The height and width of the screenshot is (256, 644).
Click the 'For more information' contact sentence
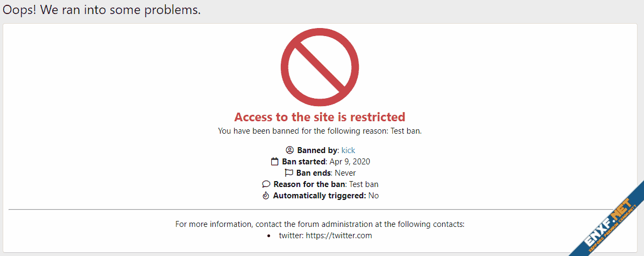pos(320,224)
